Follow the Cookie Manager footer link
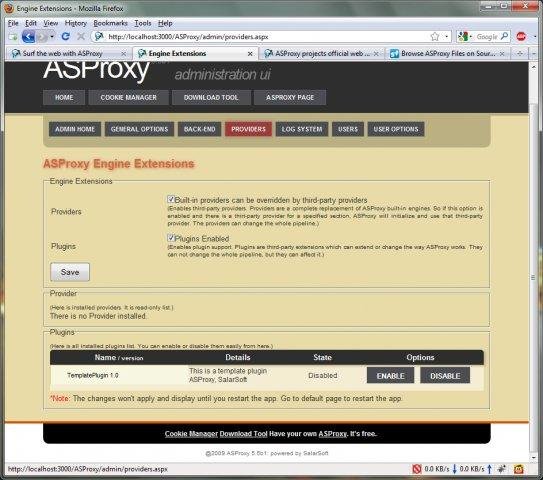The height and width of the screenshot is (480, 543). [x=191, y=434]
